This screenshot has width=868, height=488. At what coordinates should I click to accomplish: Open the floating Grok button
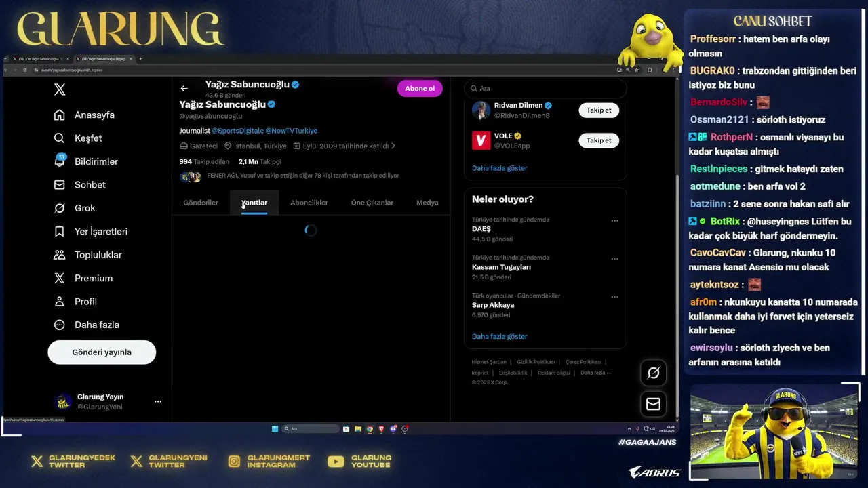tap(653, 373)
